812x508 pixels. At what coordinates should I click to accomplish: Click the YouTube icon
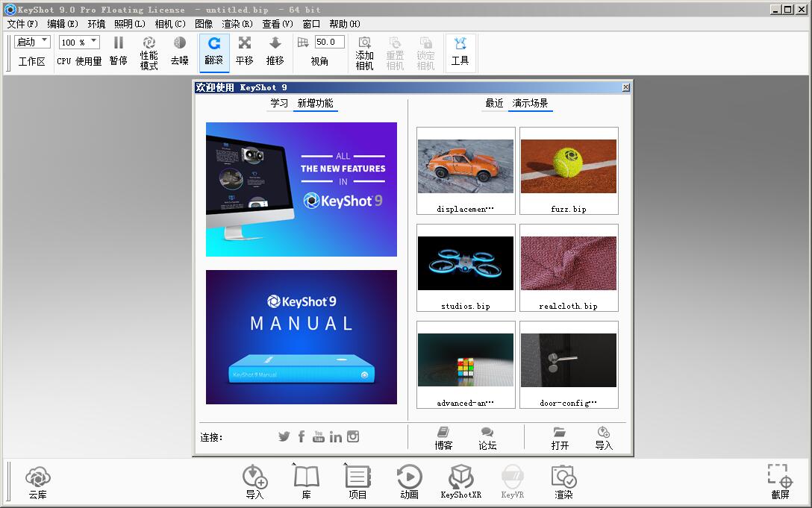tap(319, 436)
